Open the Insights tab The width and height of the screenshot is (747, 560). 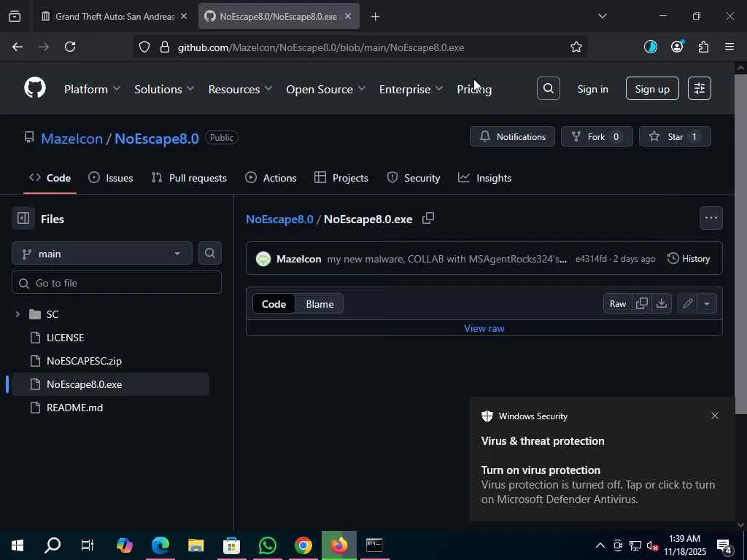(x=484, y=178)
